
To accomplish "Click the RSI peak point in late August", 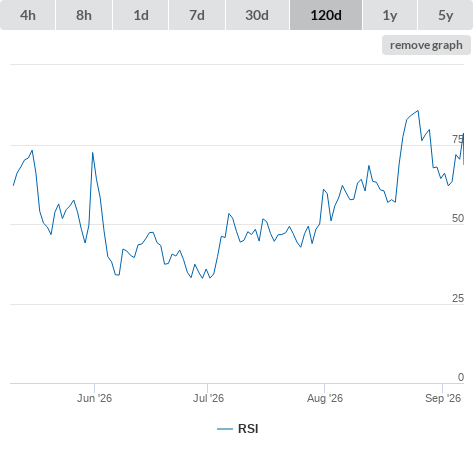I will 418,111.
